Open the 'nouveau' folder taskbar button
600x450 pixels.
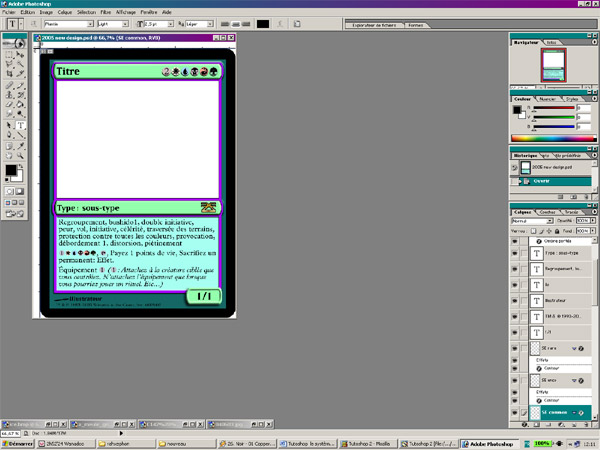tap(185, 444)
